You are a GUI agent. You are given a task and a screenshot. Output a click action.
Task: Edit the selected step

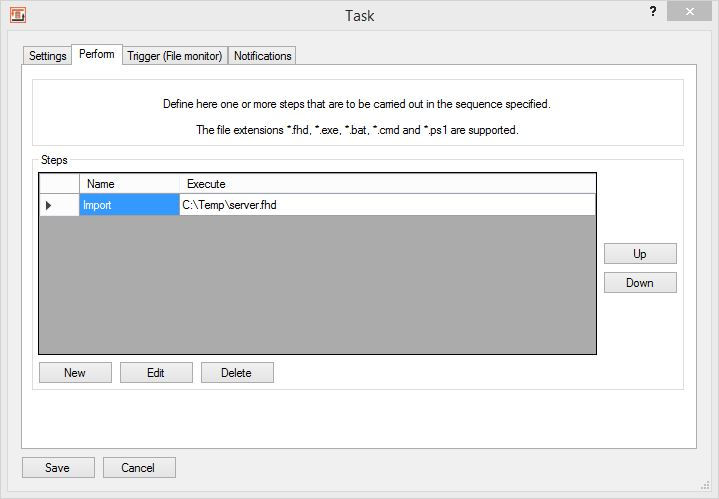pyautogui.click(x=156, y=373)
